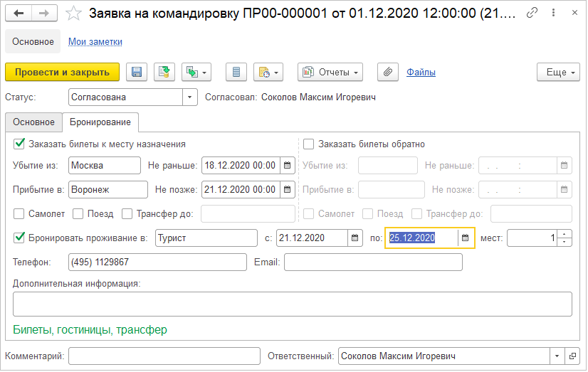The image size is (588, 372).
Task: Go forward with the right arrow button
Action: [44, 14]
